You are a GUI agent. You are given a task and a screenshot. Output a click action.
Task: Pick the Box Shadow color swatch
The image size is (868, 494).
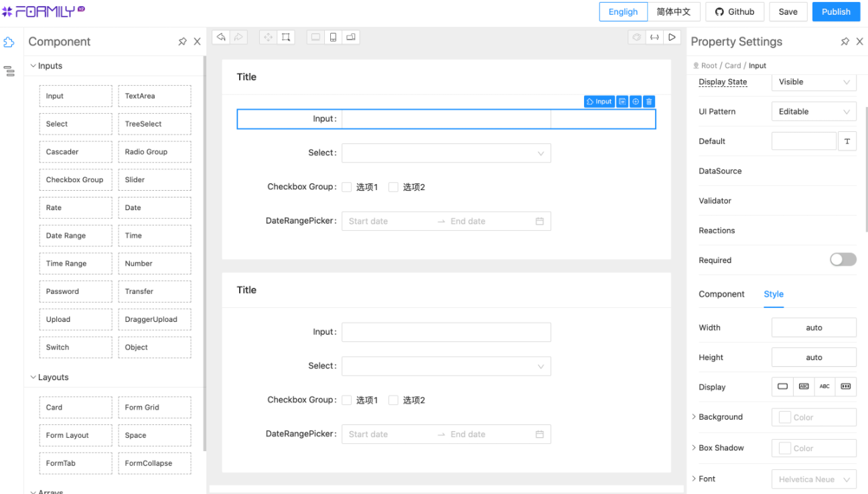(x=785, y=448)
